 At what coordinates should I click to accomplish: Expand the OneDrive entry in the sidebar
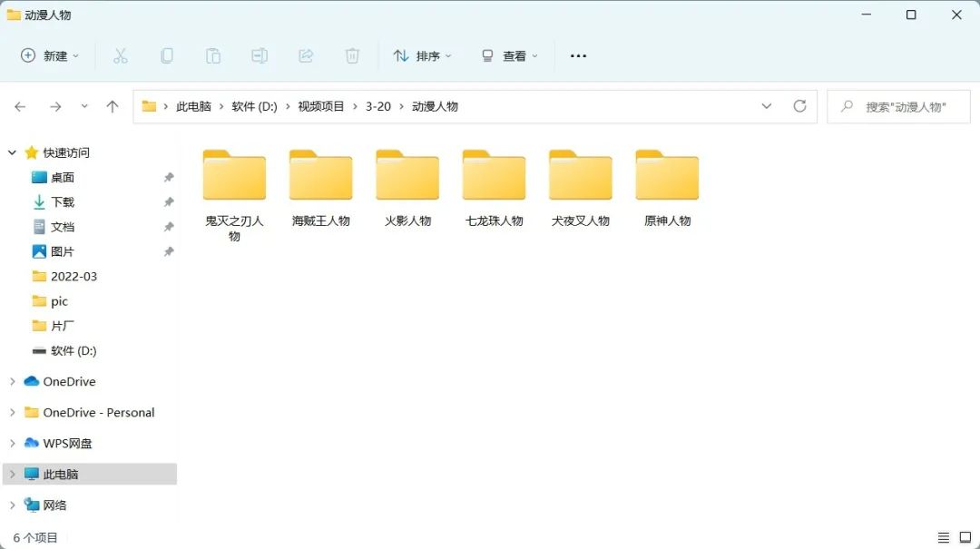13,381
